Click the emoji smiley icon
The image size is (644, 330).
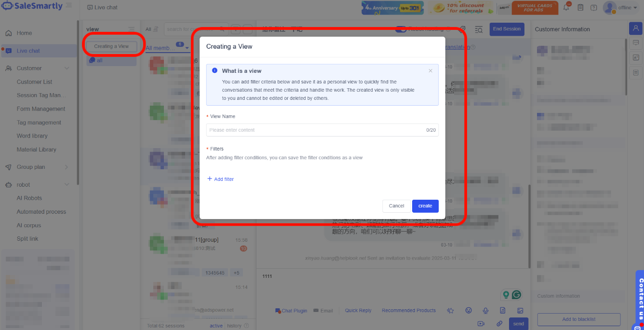coord(468,310)
